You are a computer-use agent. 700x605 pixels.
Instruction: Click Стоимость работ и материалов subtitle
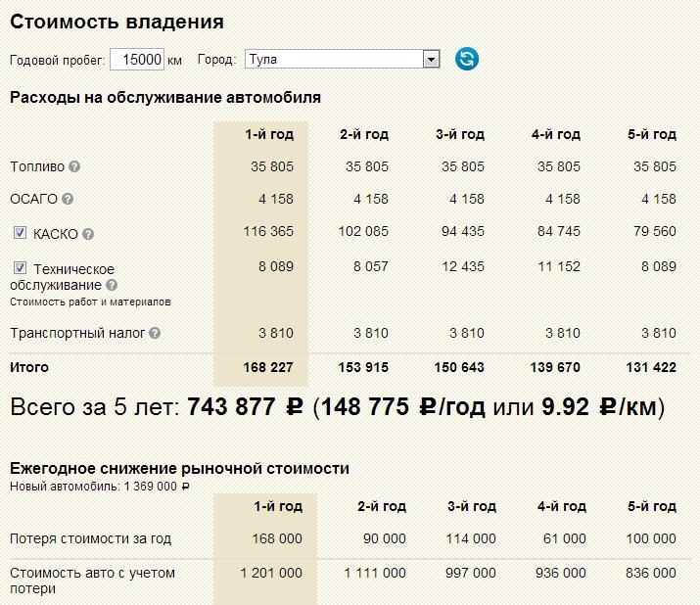pyautogui.click(x=91, y=302)
